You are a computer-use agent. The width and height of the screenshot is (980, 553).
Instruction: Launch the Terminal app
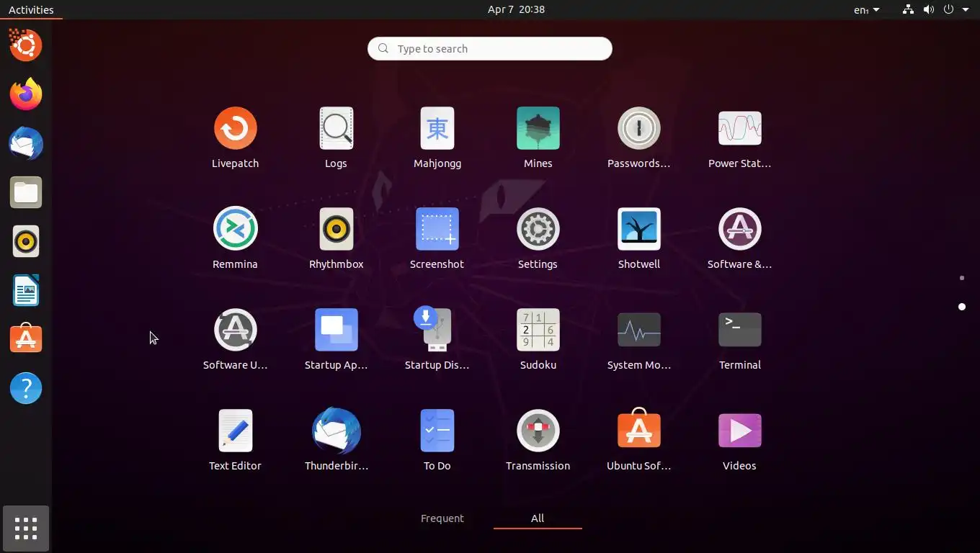tap(739, 340)
